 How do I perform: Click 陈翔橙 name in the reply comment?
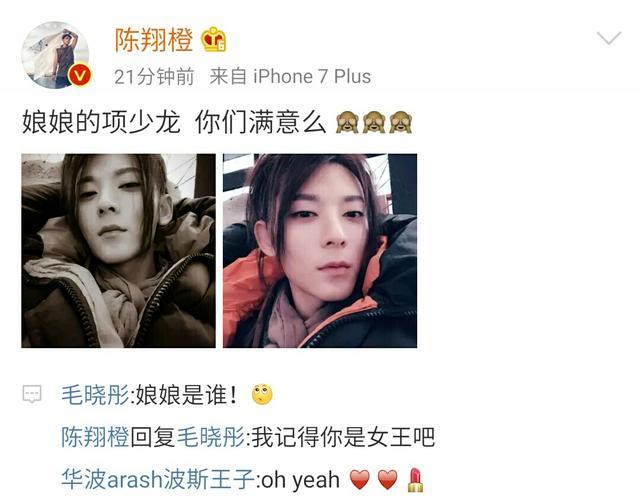click(96, 437)
